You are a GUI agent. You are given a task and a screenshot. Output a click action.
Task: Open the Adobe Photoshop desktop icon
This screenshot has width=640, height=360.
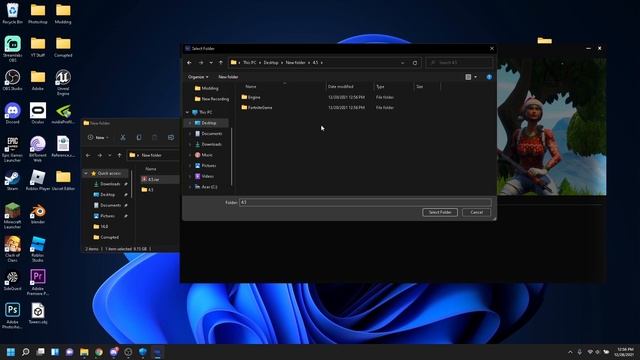[x=12, y=316]
